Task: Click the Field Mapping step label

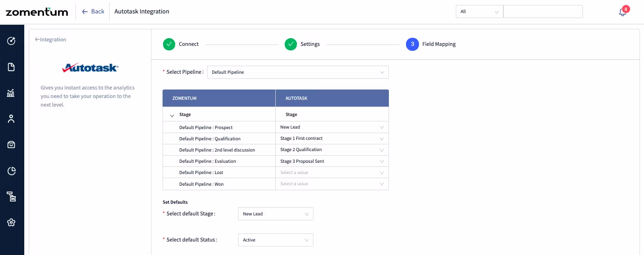Action: click(x=439, y=44)
